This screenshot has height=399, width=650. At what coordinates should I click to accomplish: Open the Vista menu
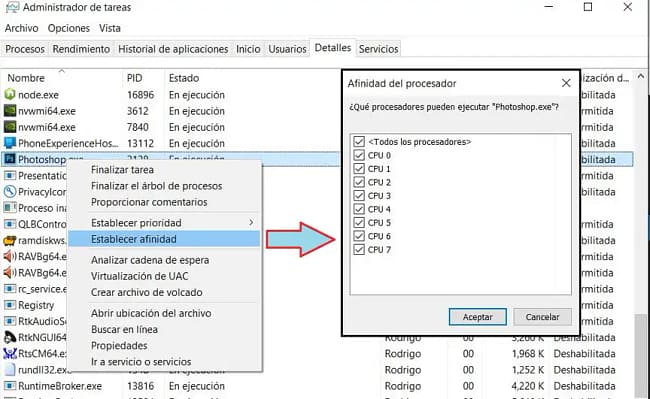click(110, 28)
